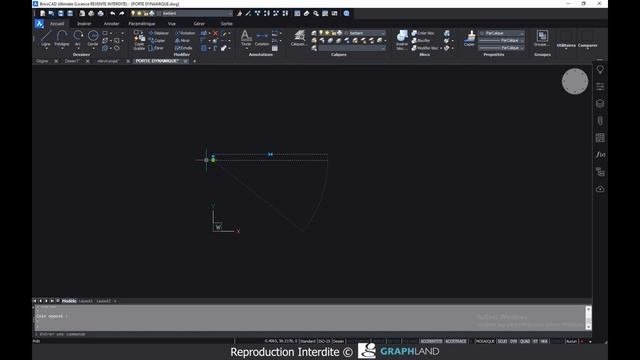This screenshot has height=360, width=640.
Task: Add a new drawing tab with plus
Action: [x=195, y=61]
